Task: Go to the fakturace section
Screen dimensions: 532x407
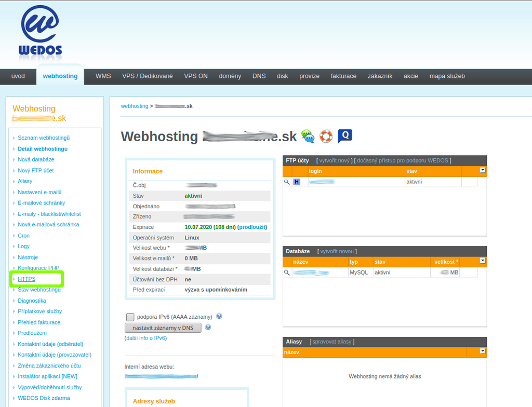Action: pyautogui.click(x=343, y=76)
